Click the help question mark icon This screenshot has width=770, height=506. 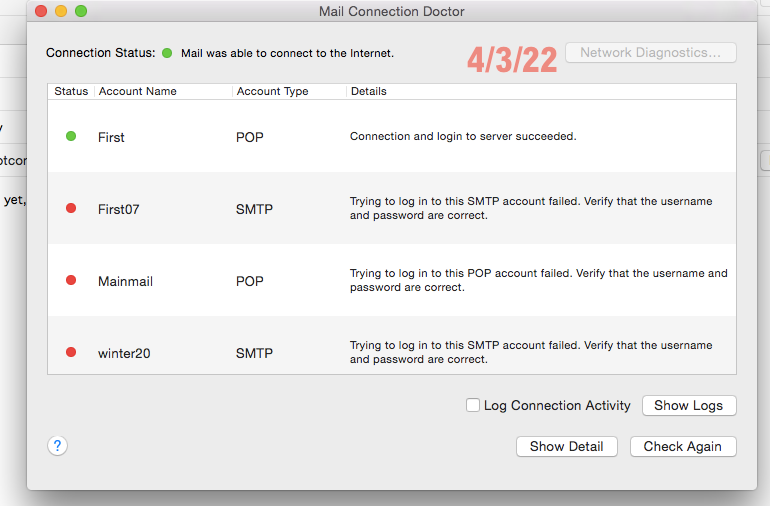point(57,446)
